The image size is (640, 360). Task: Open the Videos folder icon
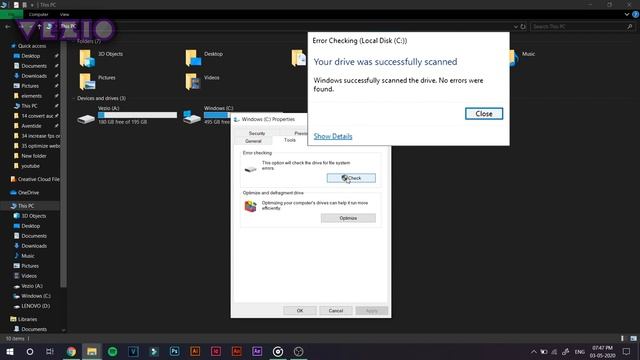[x=193, y=82]
